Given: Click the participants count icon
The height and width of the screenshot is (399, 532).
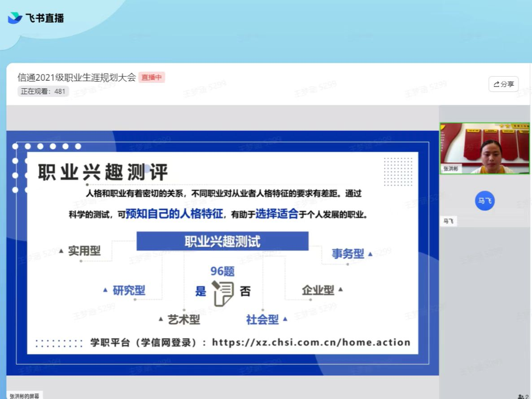Looking at the screenshot, I should (523, 396).
